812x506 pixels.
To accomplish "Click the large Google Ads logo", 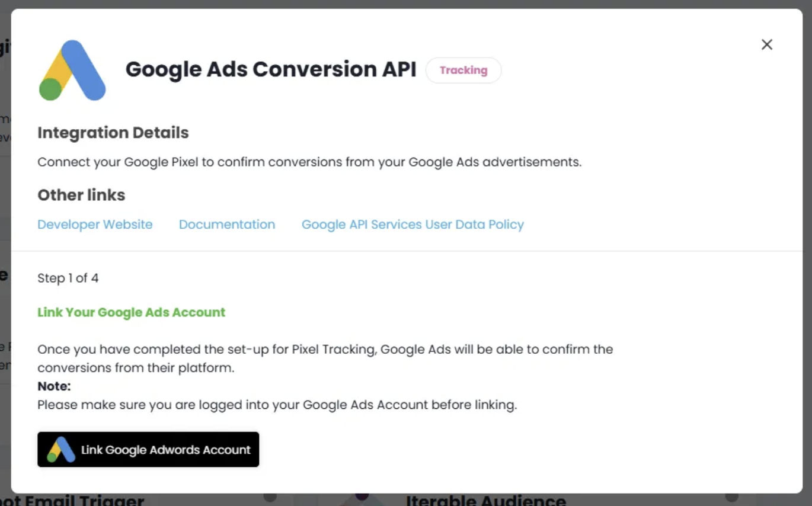I will (x=72, y=70).
